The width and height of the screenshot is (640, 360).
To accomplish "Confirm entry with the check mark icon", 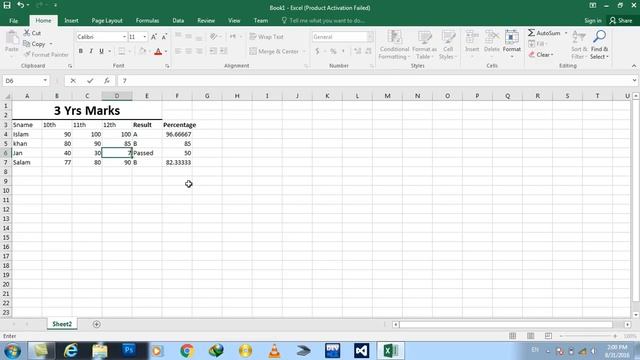I will pyautogui.click(x=90, y=81).
